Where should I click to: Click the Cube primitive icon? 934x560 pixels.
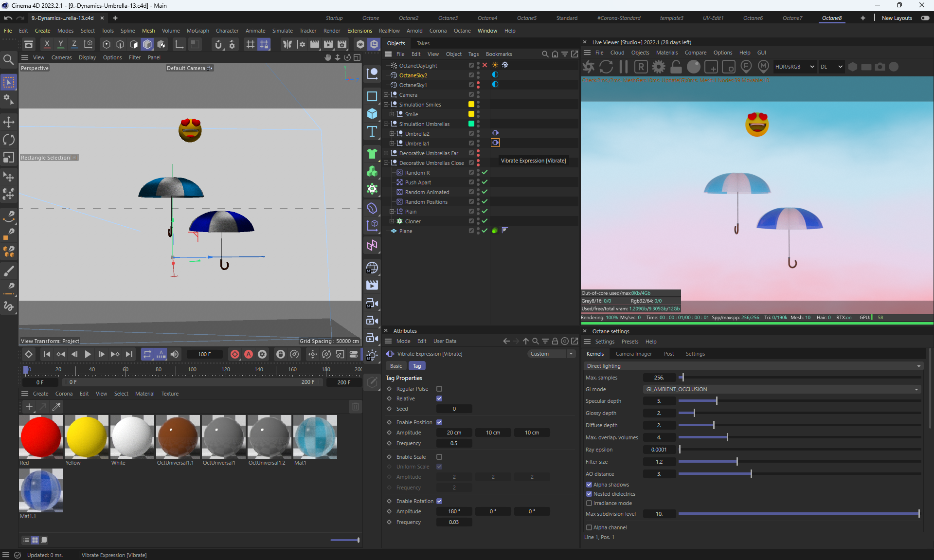coord(372,113)
